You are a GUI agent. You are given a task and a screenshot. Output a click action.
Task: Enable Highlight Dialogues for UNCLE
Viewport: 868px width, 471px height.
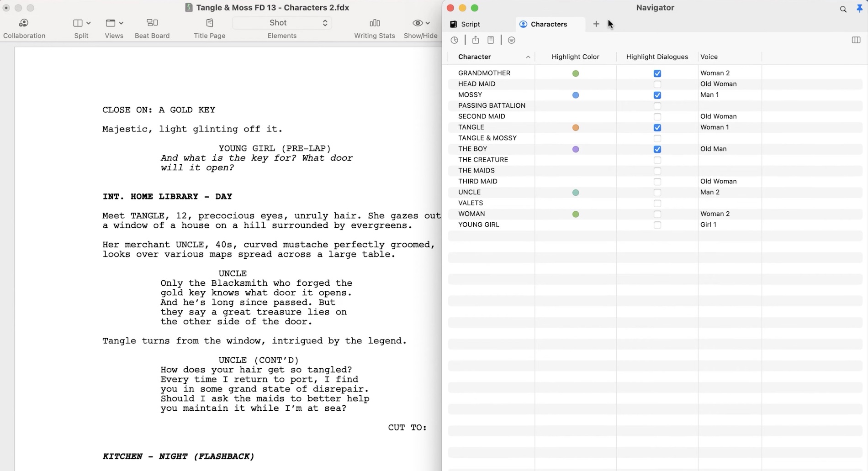pyautogui.click(x=657, y=193)
